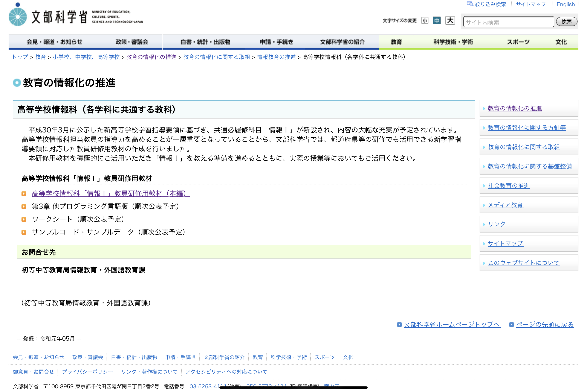Expand the 社会教育の推進 sidebar entry
Screen dimensions: 587x392
[x=508, y=185]
